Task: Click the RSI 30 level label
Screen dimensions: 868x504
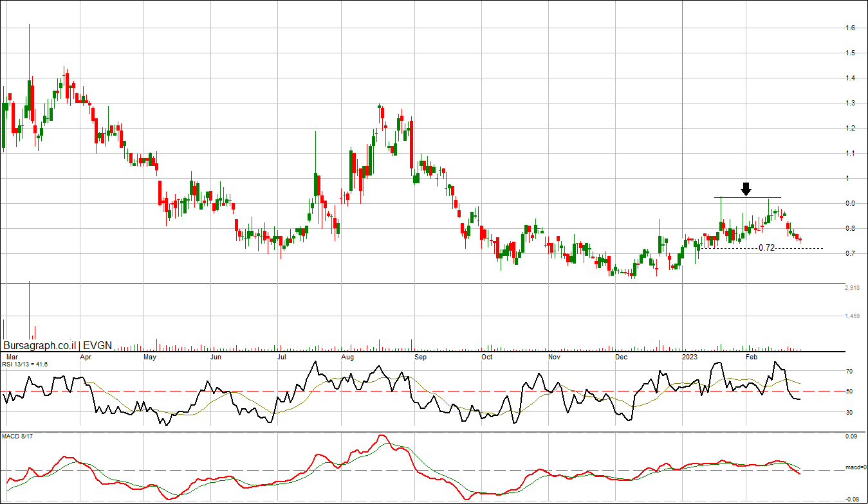Action: (849, 413)
